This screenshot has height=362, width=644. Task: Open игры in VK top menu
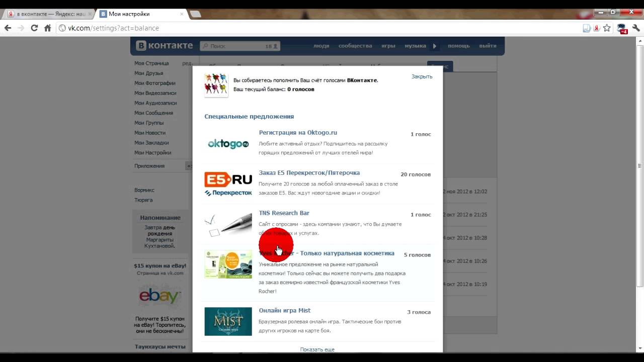(388, 46)
